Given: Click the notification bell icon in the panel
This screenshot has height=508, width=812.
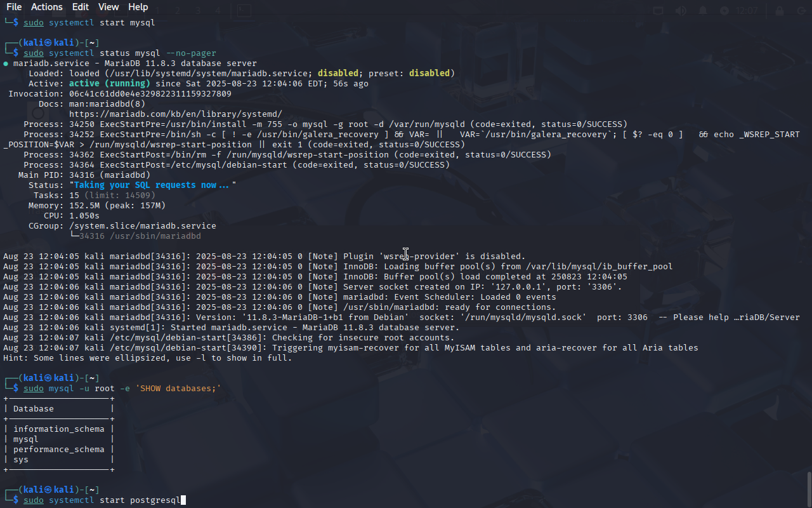Looking at the screenshot, I should (703, 11).
